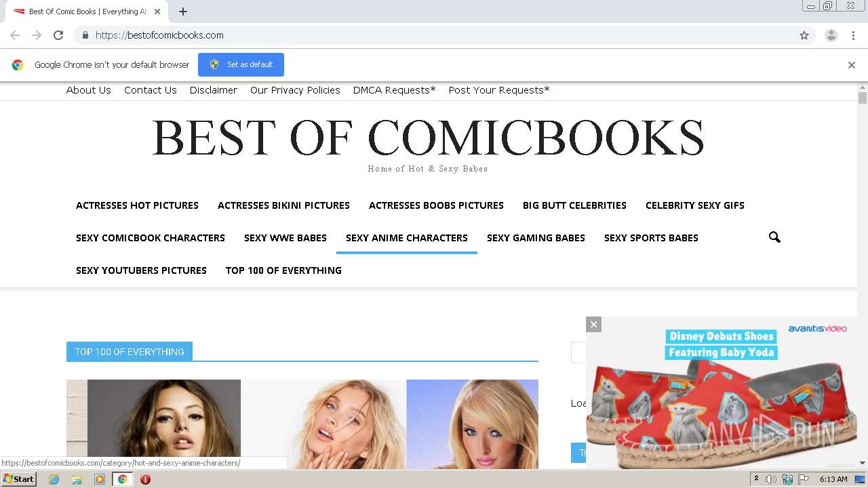
Task: Click the Action Center flag icon
Action: pos(804,479)
